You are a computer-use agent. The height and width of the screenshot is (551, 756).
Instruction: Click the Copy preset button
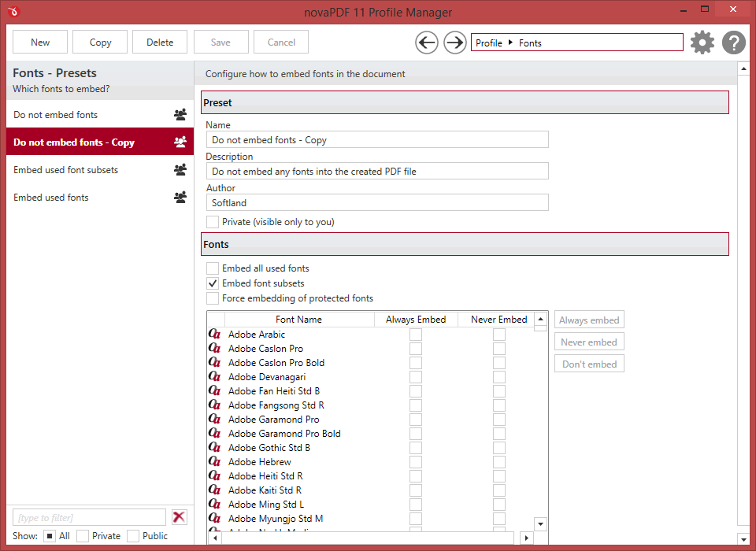[x=100, y=42]
